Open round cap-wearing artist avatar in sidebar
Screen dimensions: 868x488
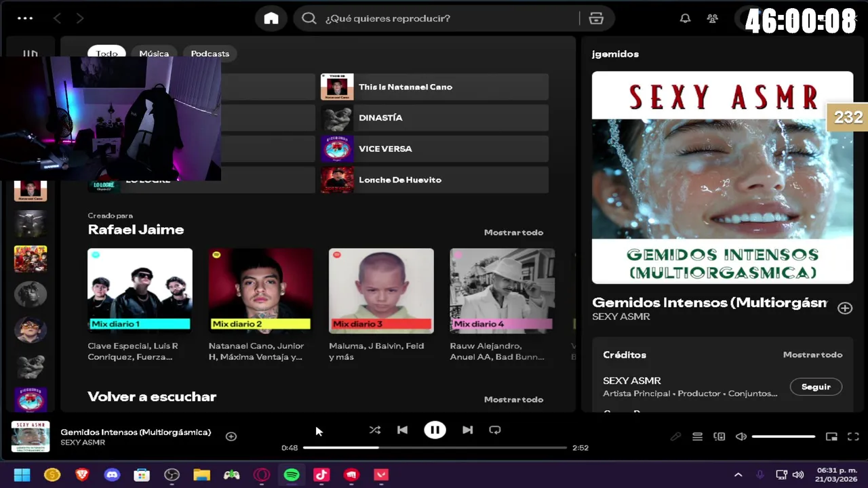click(31, 329)
